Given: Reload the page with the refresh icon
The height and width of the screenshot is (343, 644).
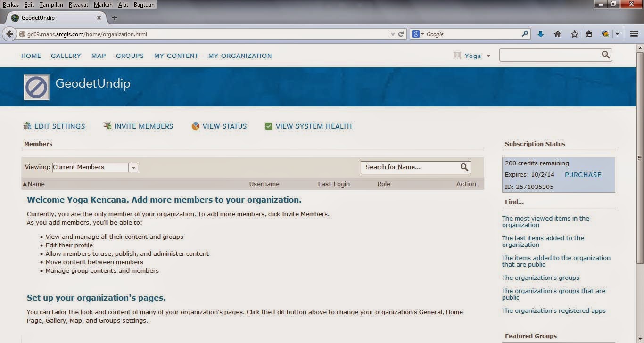Looking at the screenshot, I should click(x=401, y=34).
